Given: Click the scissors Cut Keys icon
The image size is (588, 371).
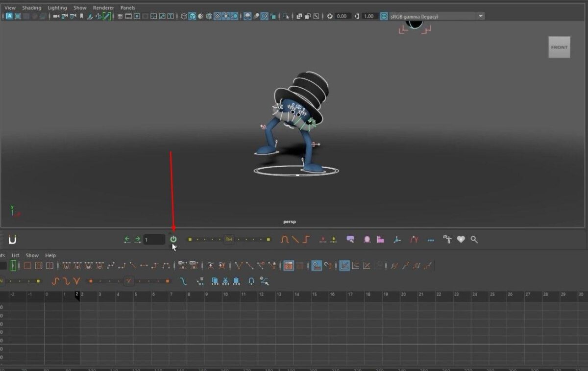Looking at the screenshot, I should point(226,281).
